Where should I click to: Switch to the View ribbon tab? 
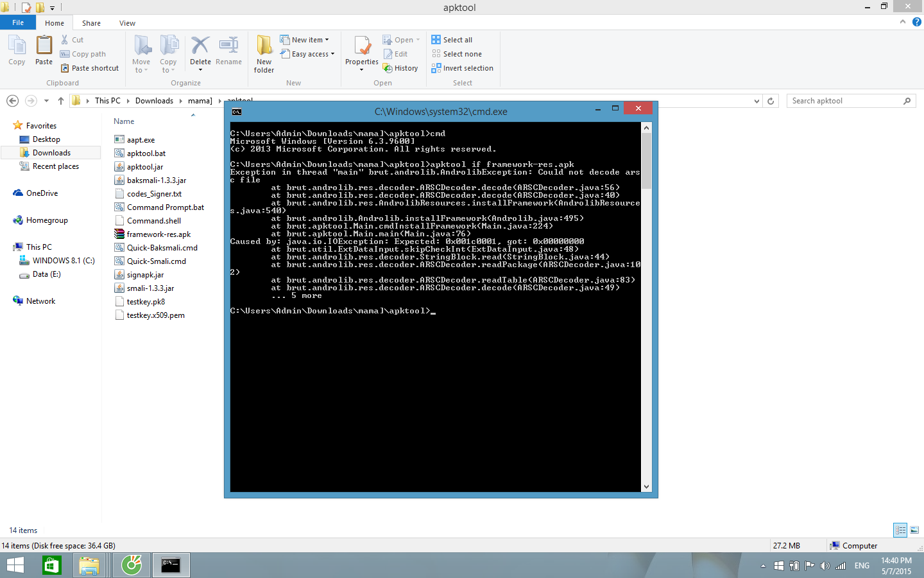pyautogui.click(x=127, y=23)
